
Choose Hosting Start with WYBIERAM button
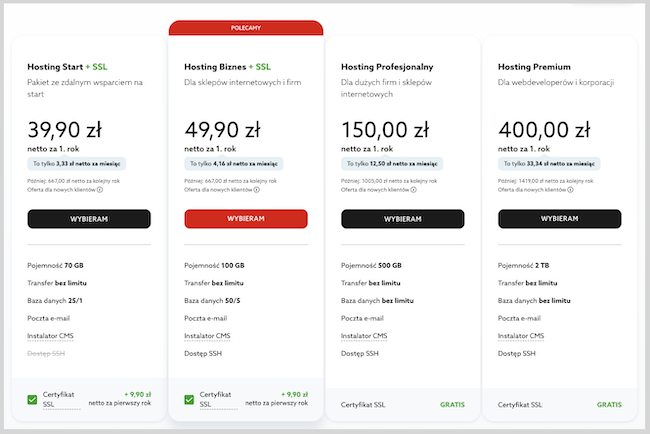pyautogui.click(x=89, y=219)
